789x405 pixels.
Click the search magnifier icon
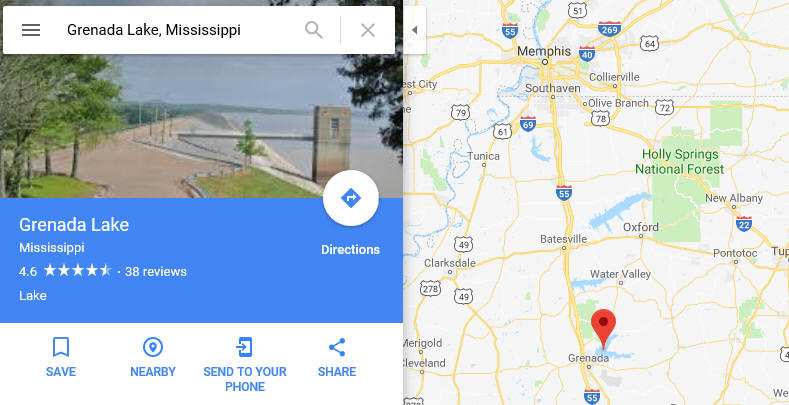coord(313,30)
